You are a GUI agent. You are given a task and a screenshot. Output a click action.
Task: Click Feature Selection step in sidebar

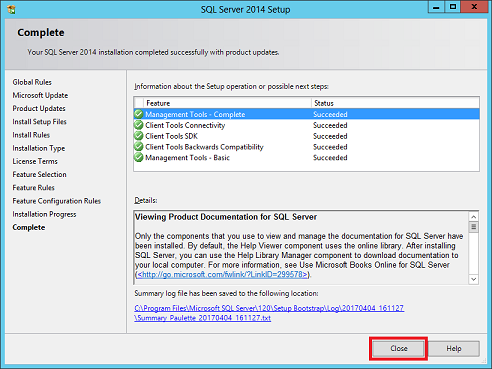tap(39, 174)
